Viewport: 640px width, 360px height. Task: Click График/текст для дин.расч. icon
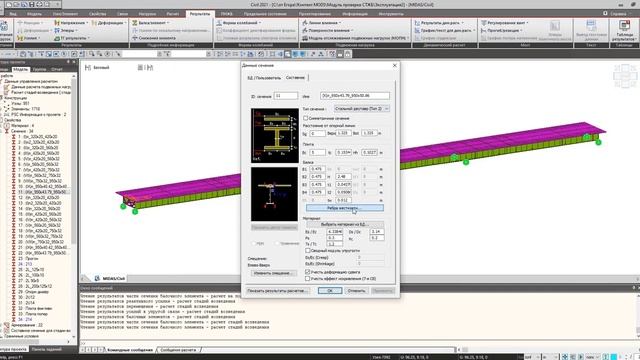pyautogui.click(x=417, y=30)
